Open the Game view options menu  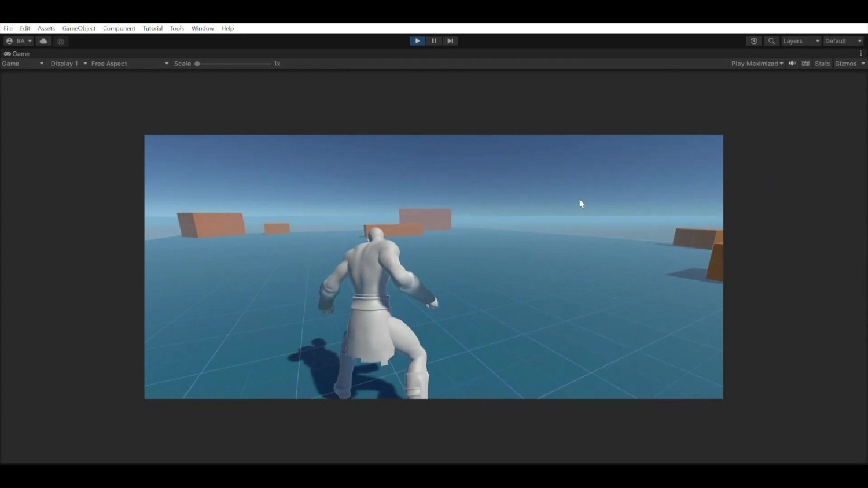point(862,53)
